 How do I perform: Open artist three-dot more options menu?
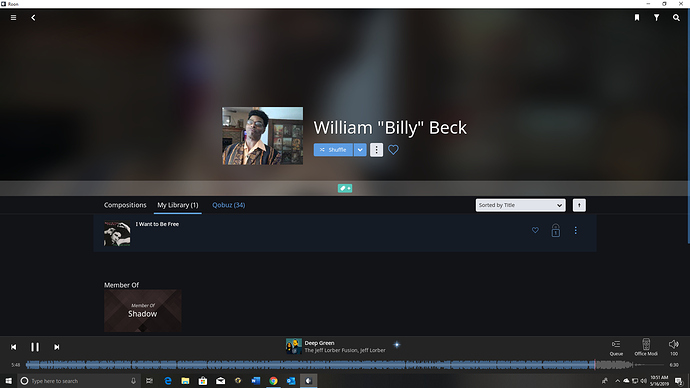[376, 150]
